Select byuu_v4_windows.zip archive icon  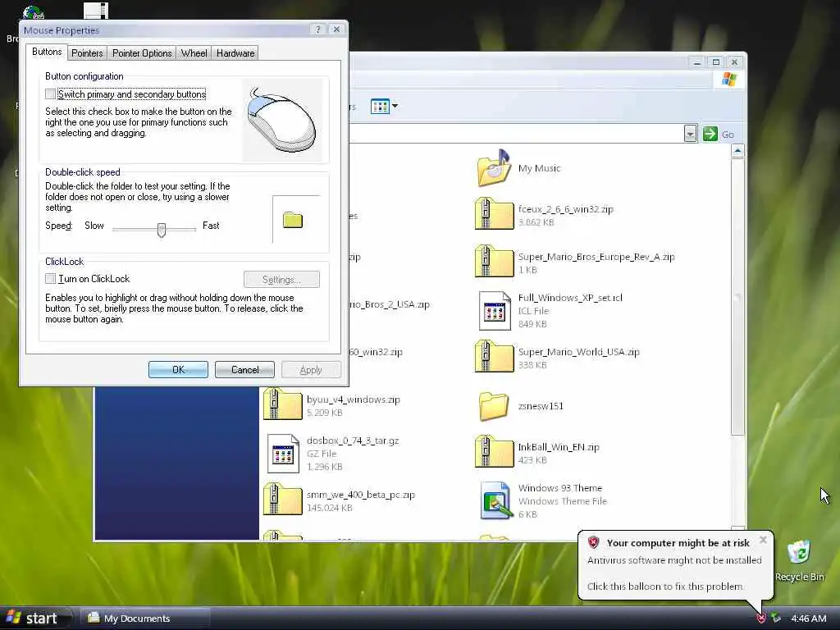point(282,404)
